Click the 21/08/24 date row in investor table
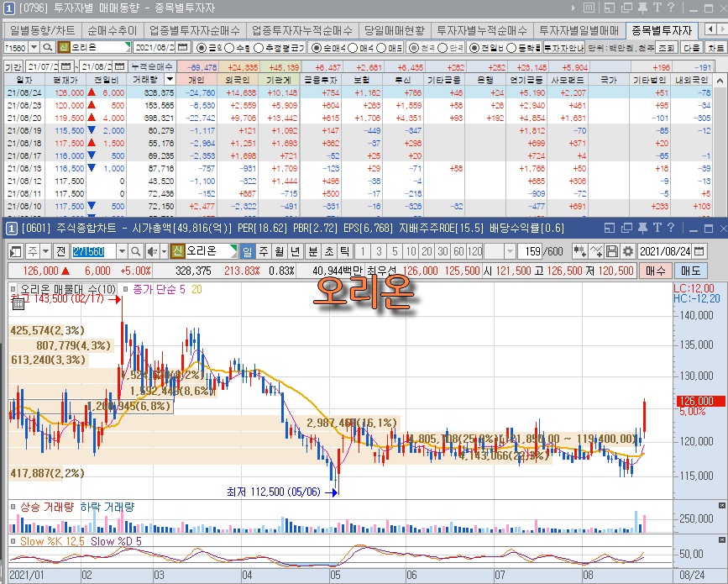 pyautogui.click(x=358, y=92)
